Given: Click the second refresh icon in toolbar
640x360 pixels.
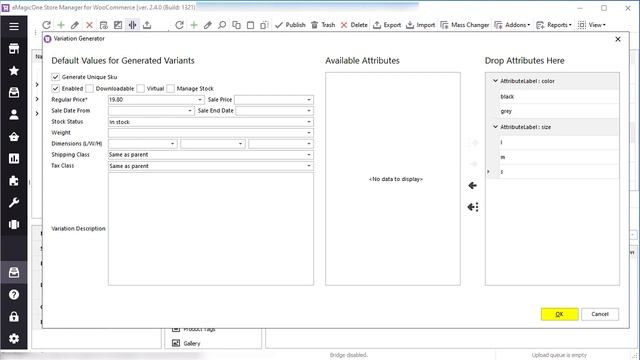Looking at the screenshot, I should coord(179,25).
